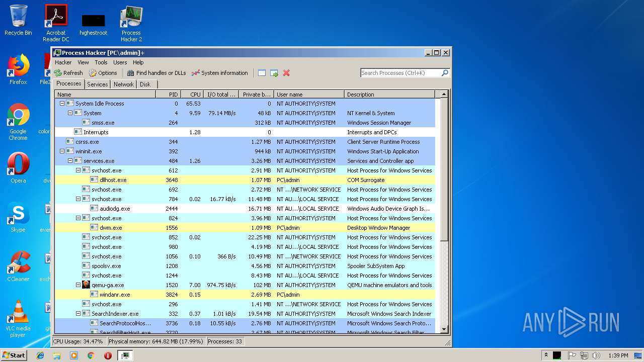Screen dimensions: 644x362
Task: Open Process Hacker 2 desktop shortcut
Action: click(131, 23)
